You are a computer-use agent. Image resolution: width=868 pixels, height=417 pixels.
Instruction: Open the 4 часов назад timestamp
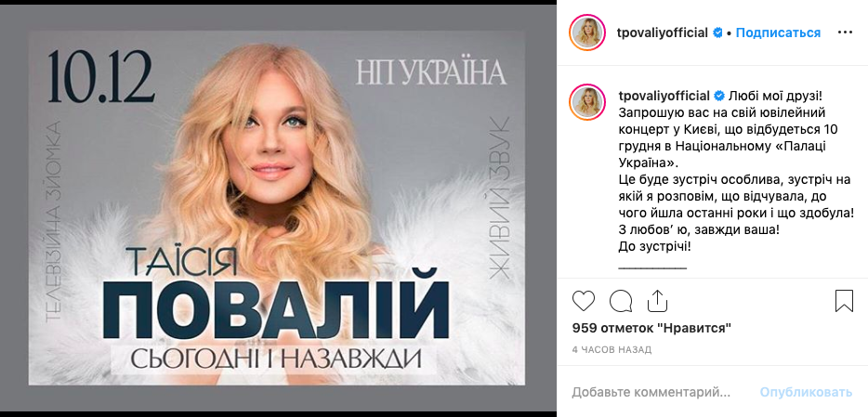(612, 349)
